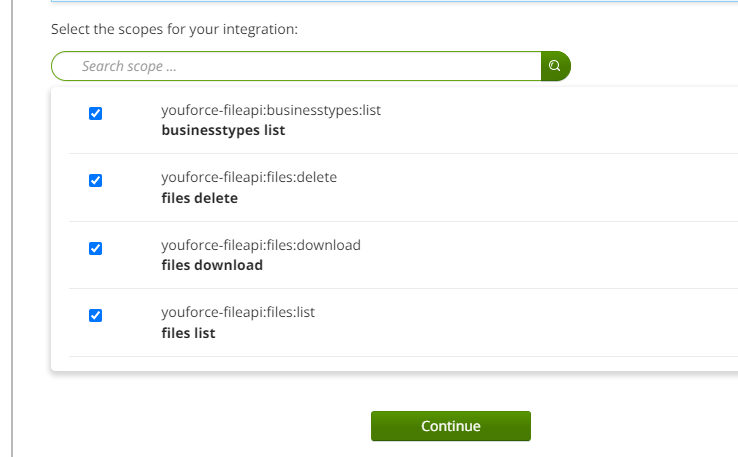
Task: Focus the Search scope input field
Action: point(300,67)
